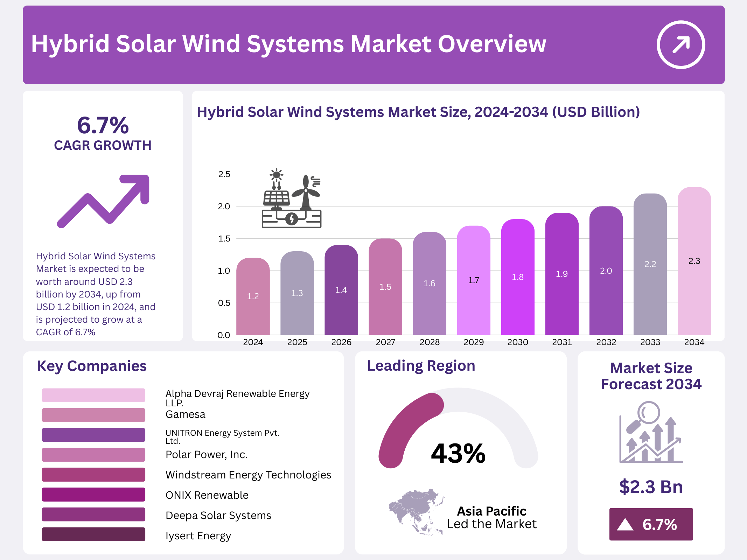Click the Key Companies heading
Viewport: 747px width, 560px height.
[92, 366]
